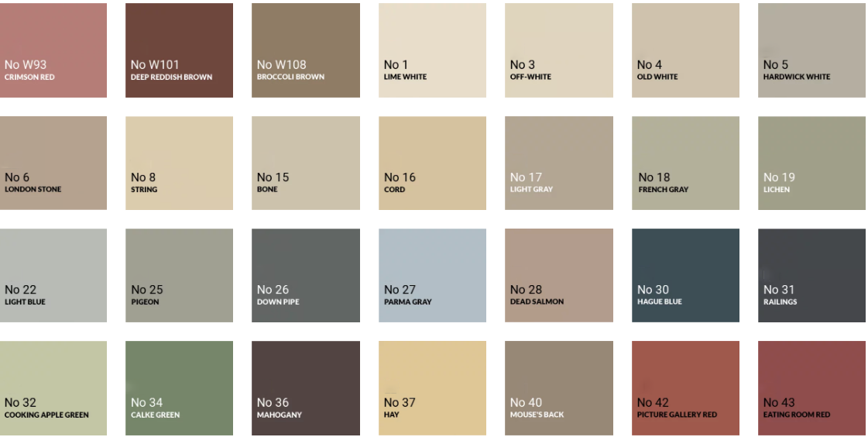The width and height of the screenshot is (868, 437).
Task: Select the No 22 Light Blue swatch
Action: tap(53, 275)
